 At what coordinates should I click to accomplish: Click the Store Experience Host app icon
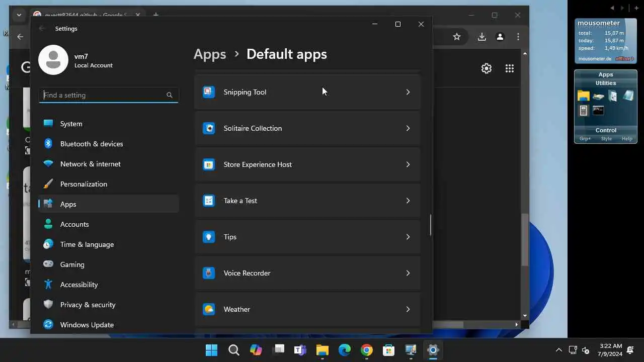pyautogui.click(x=209, y=164)
